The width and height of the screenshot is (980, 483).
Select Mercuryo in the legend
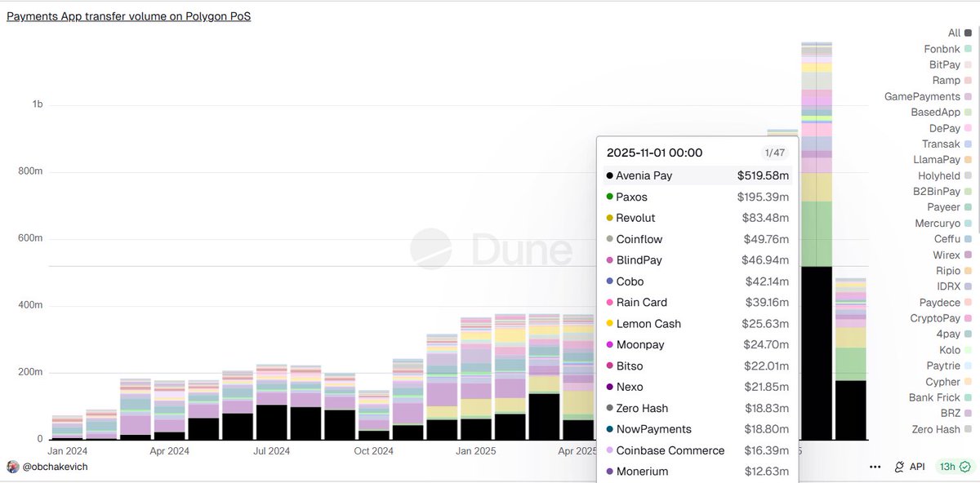(942, 223)
